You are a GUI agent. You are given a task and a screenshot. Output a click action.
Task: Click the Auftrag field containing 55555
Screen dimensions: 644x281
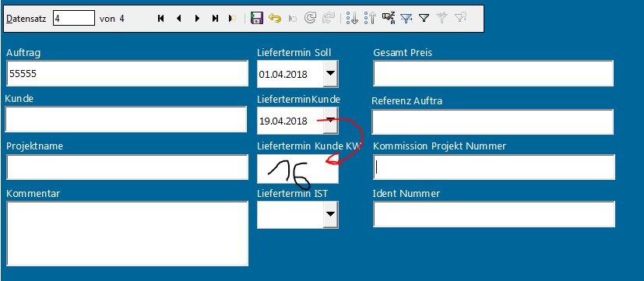128,73
